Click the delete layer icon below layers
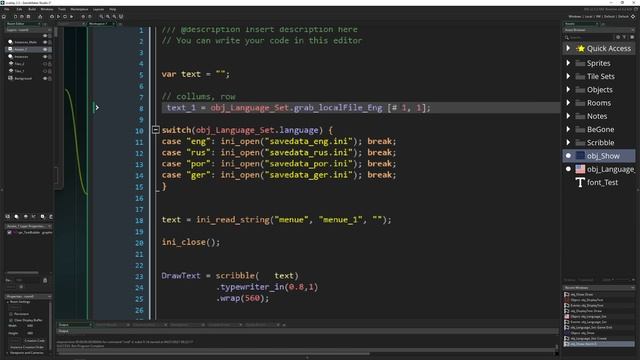 (x=51, y=216)
